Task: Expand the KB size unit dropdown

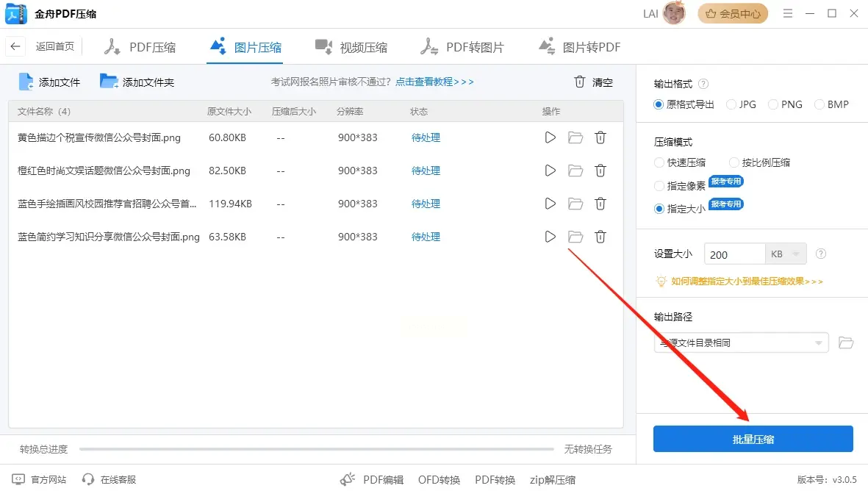Action: [786, 254]
